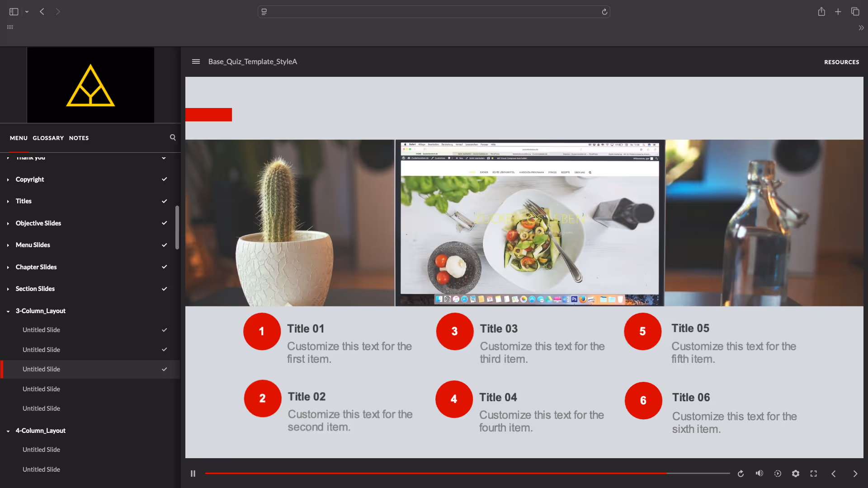Go to the previous slide arrow
Screen dimensions: 868x488
(833, 474)
